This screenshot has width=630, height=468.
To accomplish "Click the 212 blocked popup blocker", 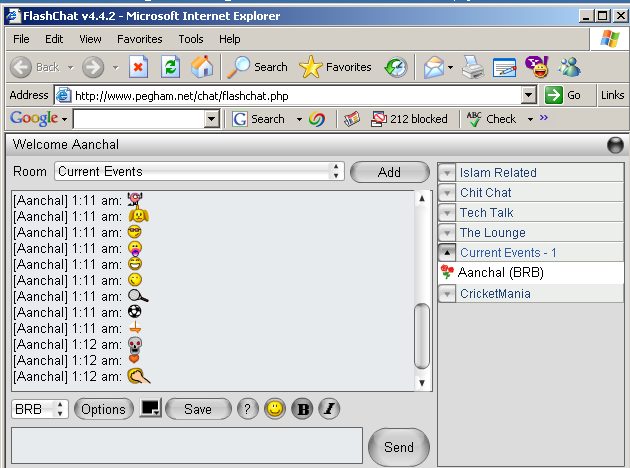I will click(409, 119).
